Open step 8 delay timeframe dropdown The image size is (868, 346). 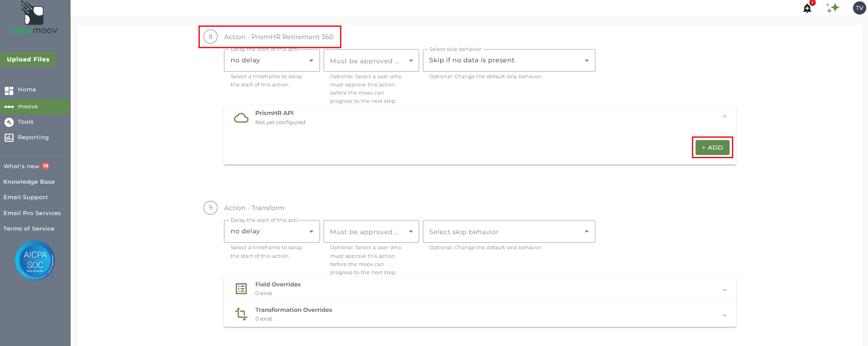coord(272,60)
